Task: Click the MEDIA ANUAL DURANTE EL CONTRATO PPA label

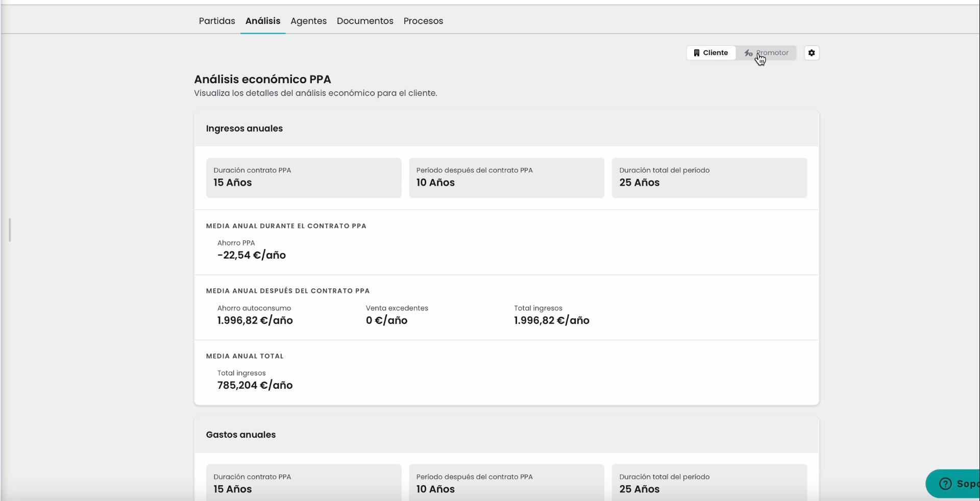Action: click(x=286, y=226)
